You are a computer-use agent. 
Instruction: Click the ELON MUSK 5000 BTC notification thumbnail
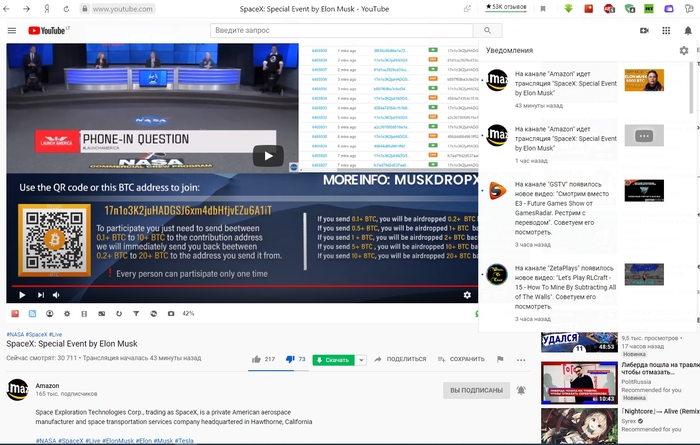pos(644,80)
